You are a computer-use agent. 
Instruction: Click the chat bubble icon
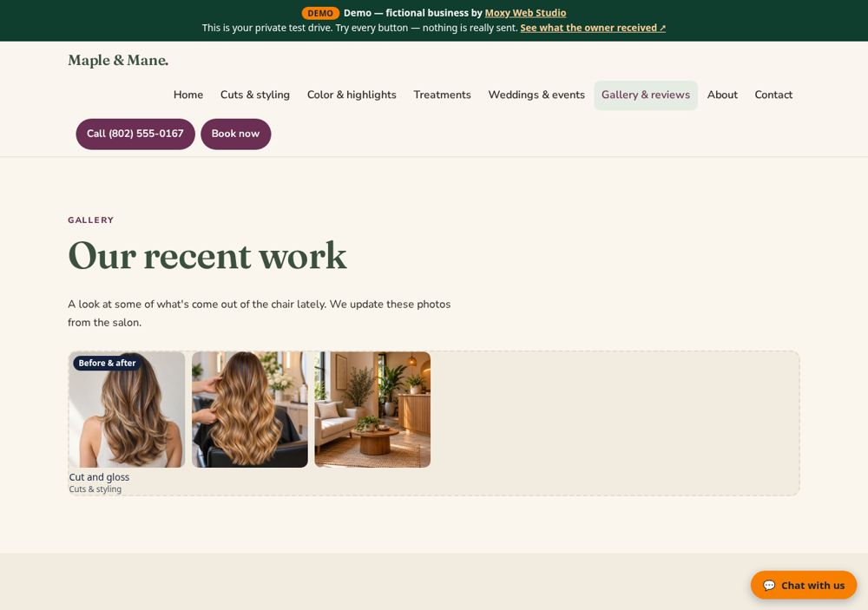point(769,586)
